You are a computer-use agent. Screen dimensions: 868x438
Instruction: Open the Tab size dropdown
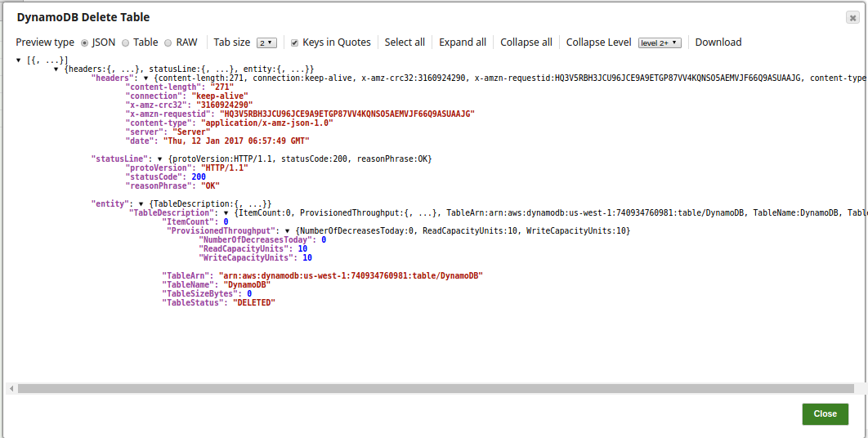[x=266, y=42]
